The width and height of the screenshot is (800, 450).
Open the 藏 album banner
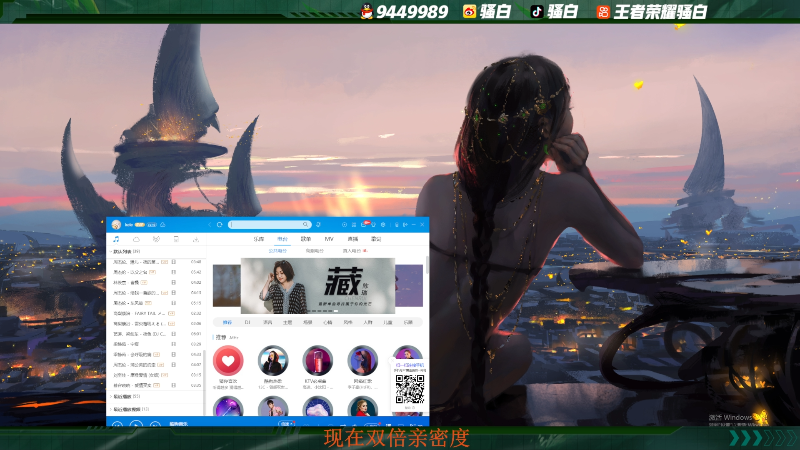click(x=318, y=286)
